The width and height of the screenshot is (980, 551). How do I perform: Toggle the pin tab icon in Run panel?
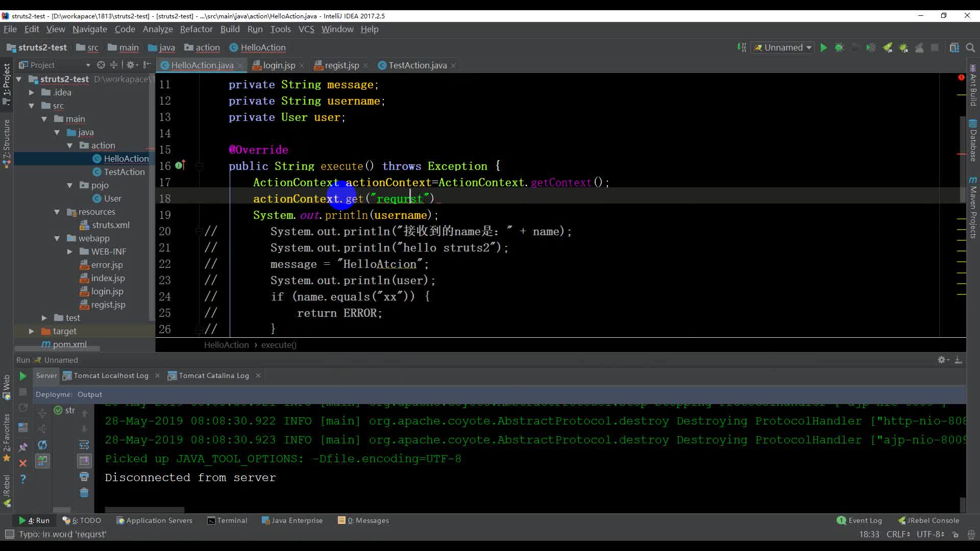pyautogui.click(x=23, y=447)
